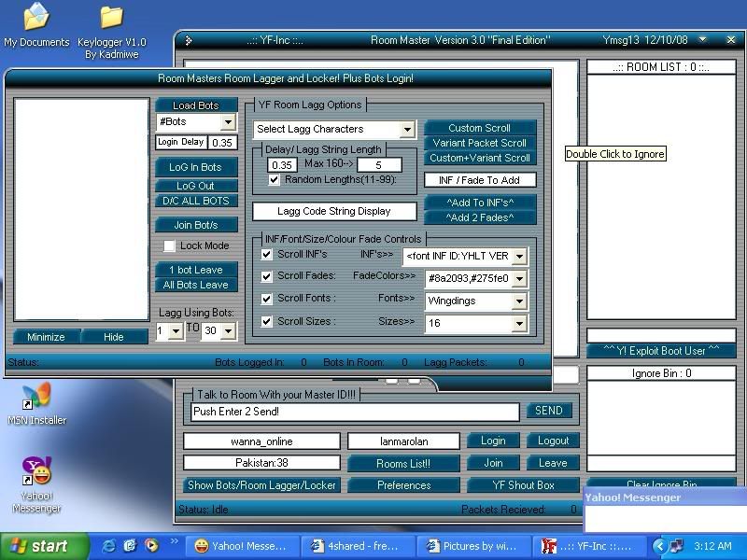Screen dimensions: 747x560
Task: Toggle Random Lengths(11-99) checkbox
Action: click(x=274, y=180)
